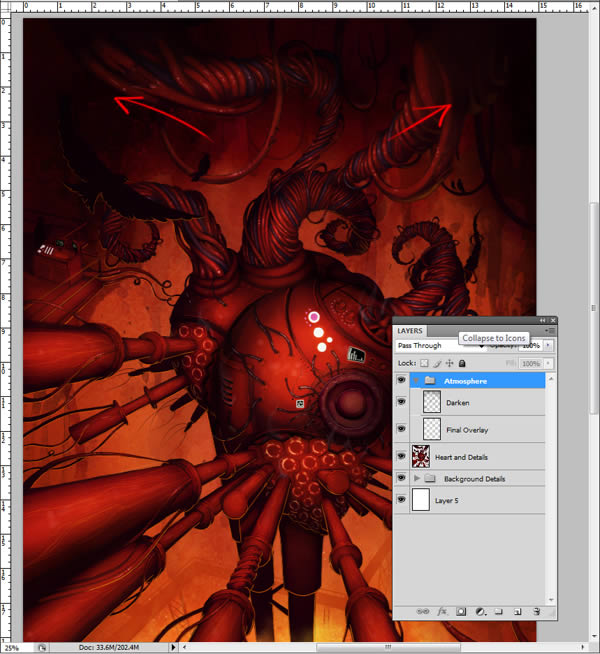This screenshot has width=600, height=654.
Task: Lock image pixels with brush icon
Action: tap(437, 363)
